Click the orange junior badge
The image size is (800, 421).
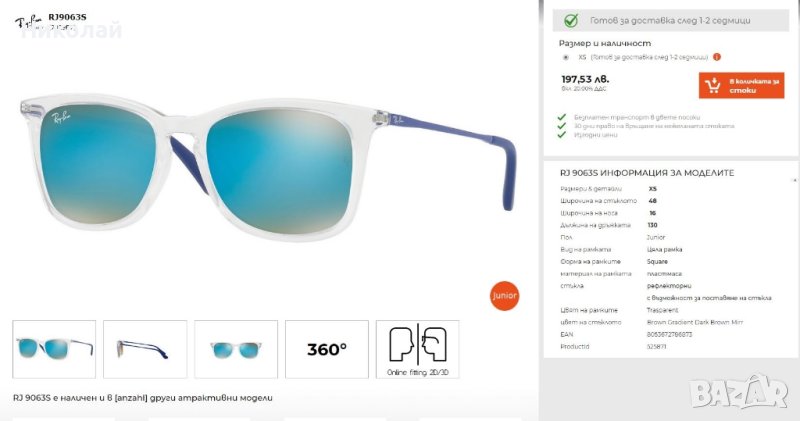[x=504, y=295]
